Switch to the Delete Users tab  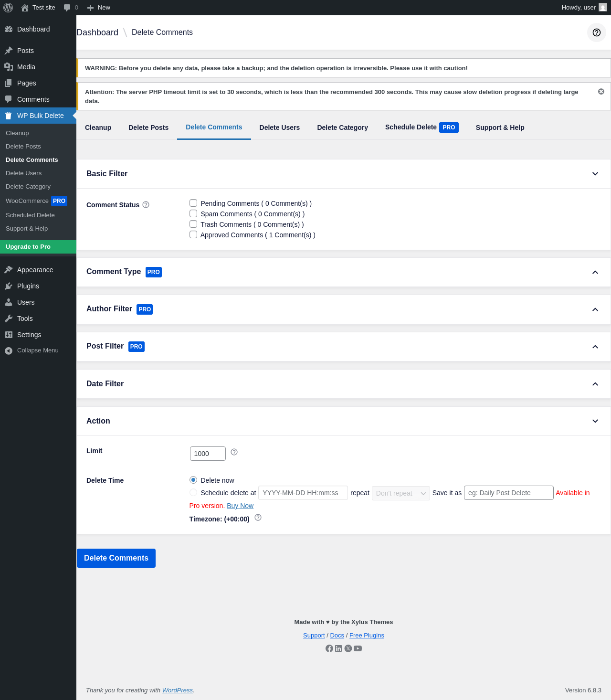(x=280, y=127)
